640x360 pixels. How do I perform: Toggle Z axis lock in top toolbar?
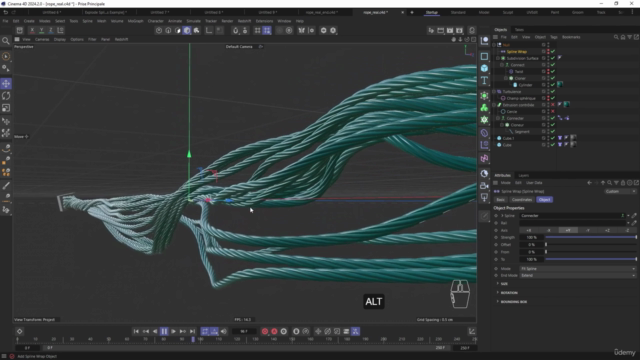point(51,30)
